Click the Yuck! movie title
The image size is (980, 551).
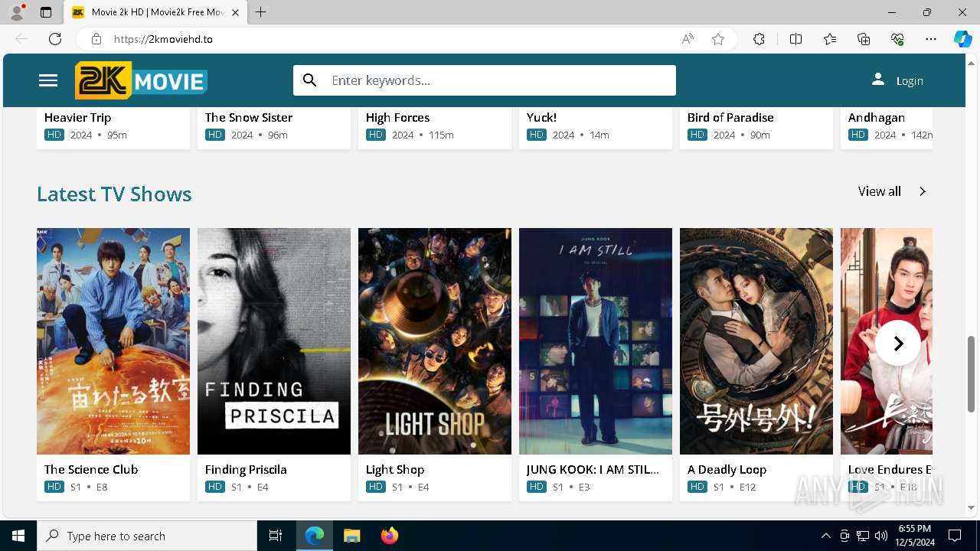[x=541, y=117]
